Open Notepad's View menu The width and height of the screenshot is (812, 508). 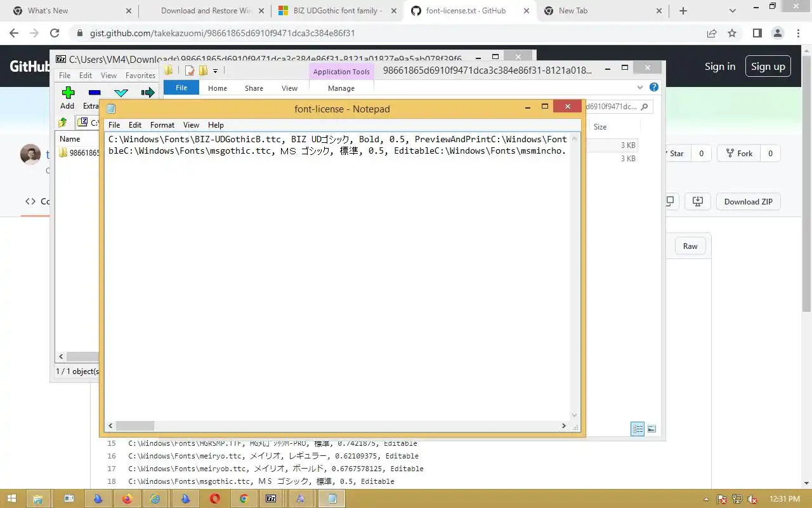[191, 125]
